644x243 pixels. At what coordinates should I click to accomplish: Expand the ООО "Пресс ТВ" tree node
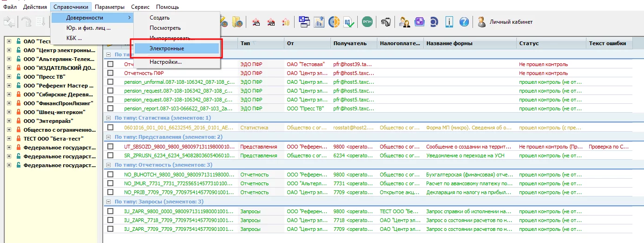(x=9, y=77)
